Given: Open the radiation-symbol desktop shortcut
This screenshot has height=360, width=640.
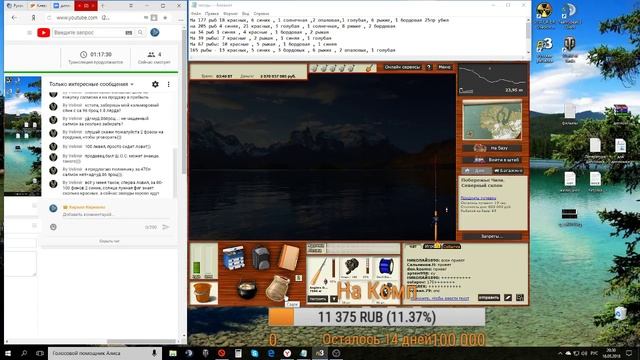Looking at the screenshot, I should click(x=544, y=16).
